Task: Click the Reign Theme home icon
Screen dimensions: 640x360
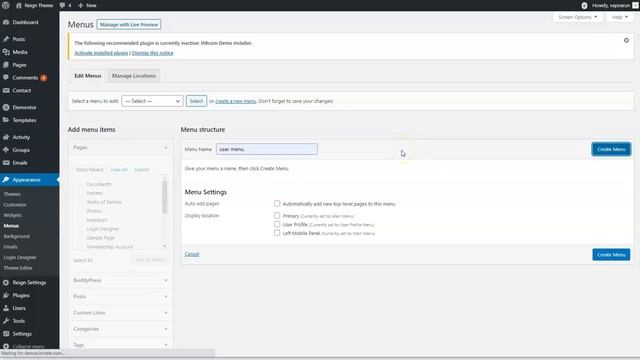Action: (19, 5)
